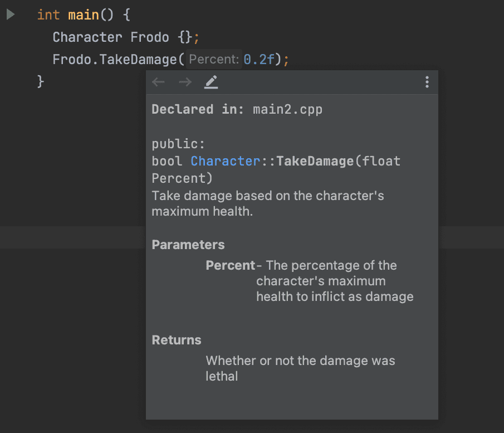Image resolution: width=504 pixels, height=433 pixels.
Task: Click the back arrow icon in the popup toolbar
Action: click(x=158, y=82)
